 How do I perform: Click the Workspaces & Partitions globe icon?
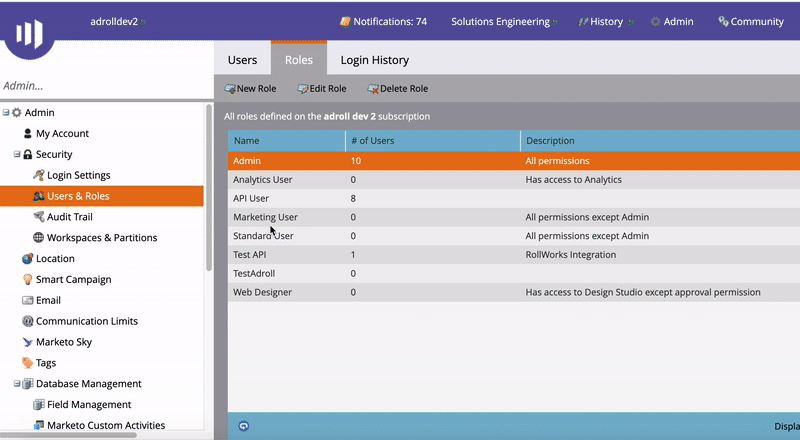pos(38,237)
